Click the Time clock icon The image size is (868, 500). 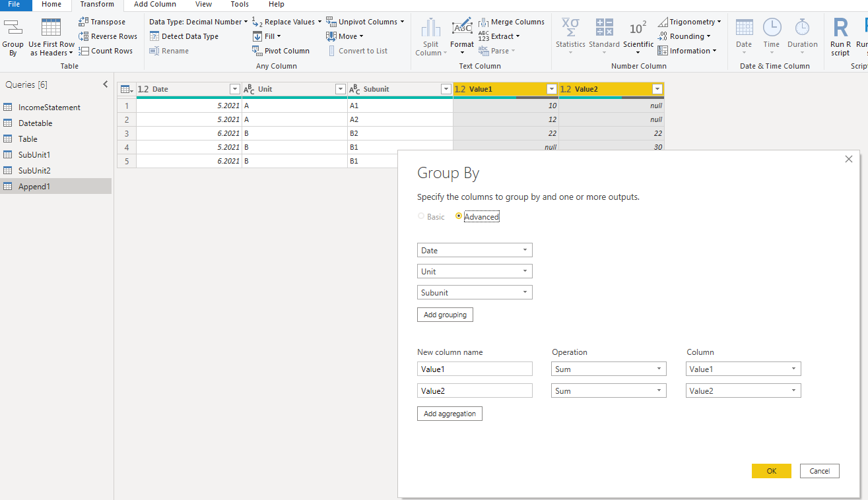click(772, 28)
